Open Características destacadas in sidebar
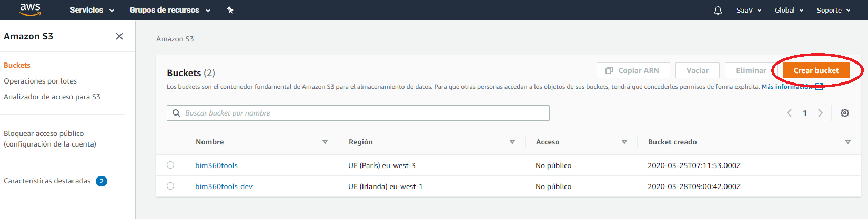Image resolution: width=868 pixels, height=219 pixels. point(47,181)
